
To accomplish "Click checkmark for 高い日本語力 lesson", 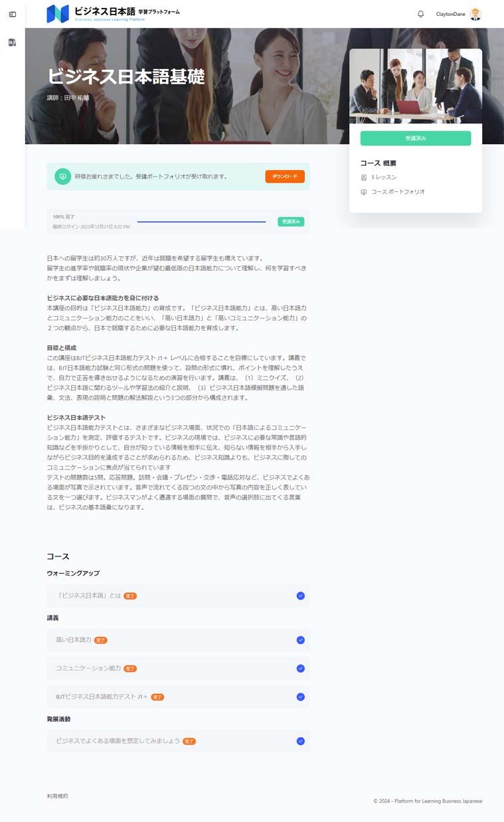I will pyautogui.click(x=300, y=640).
